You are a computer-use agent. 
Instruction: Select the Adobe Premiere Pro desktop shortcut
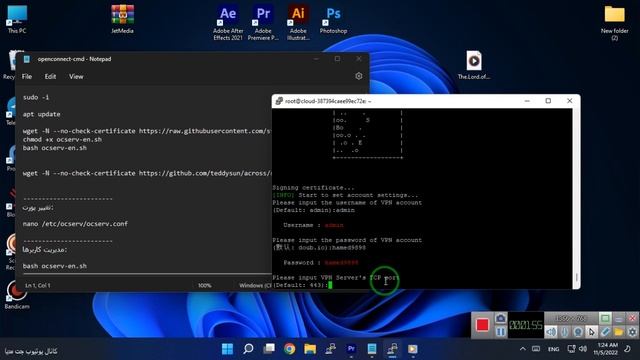(263, 23)
